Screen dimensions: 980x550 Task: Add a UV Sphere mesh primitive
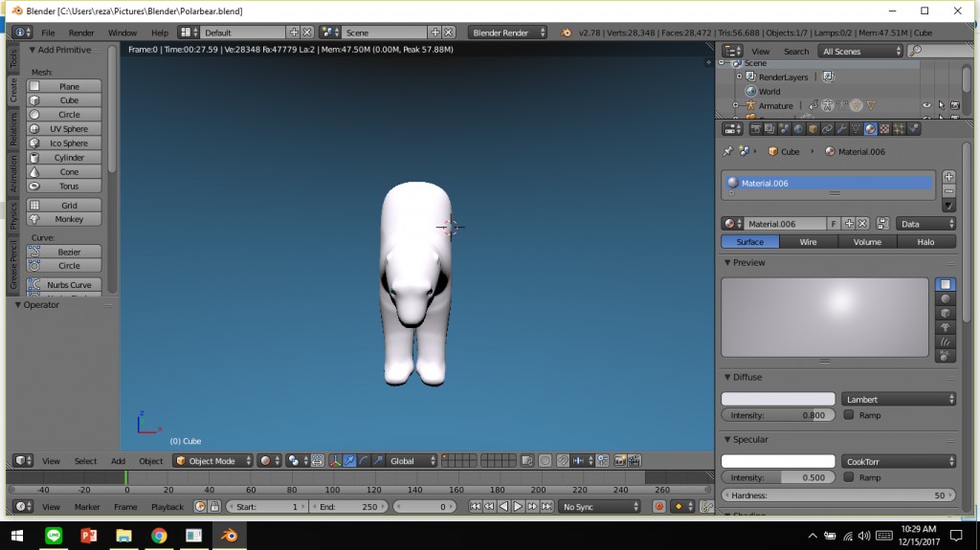[69, 129]
